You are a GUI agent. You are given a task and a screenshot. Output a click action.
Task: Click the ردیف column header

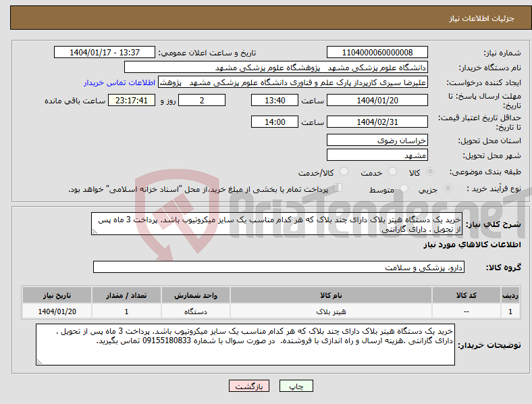tap(510, 295)
